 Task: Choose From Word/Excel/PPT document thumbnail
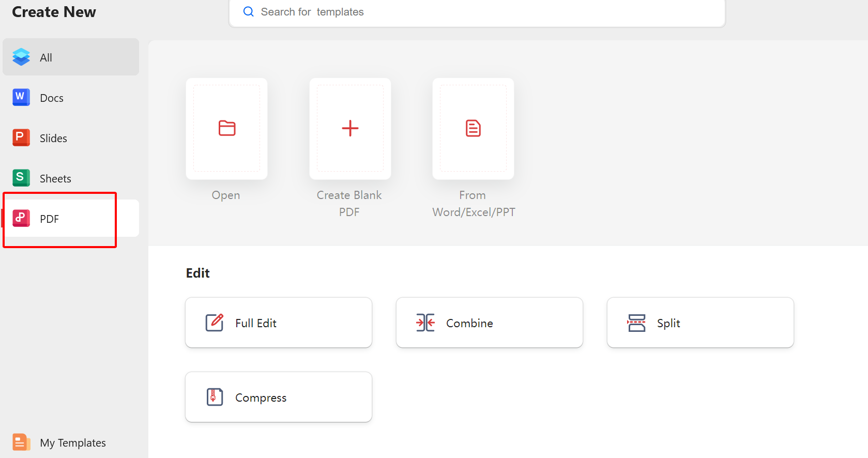[x=473, y=129]
